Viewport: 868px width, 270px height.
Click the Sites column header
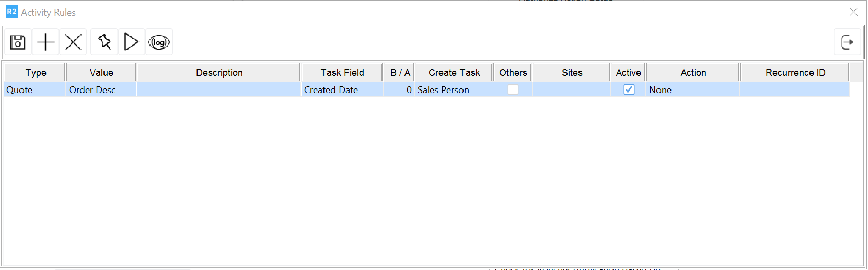572,72
